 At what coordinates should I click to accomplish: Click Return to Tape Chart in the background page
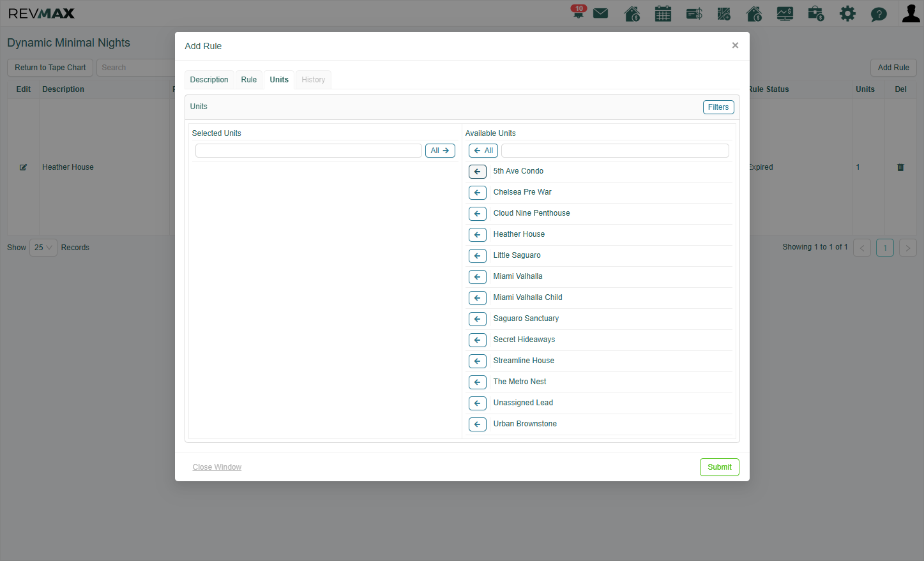(50, 68)
